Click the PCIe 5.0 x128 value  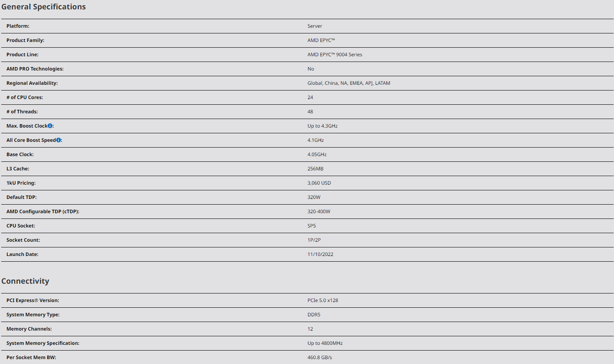click(x=323, y=300)
